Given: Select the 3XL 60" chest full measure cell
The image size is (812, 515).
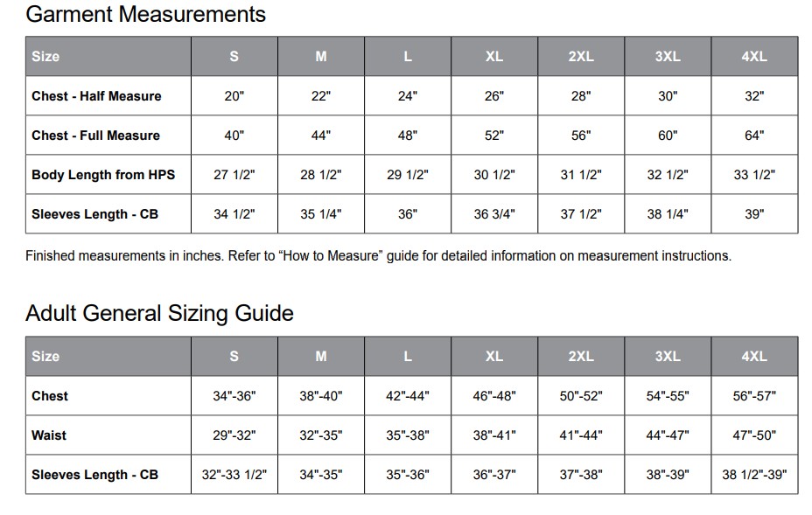Looking at the screenshot, I should [668, 136].
